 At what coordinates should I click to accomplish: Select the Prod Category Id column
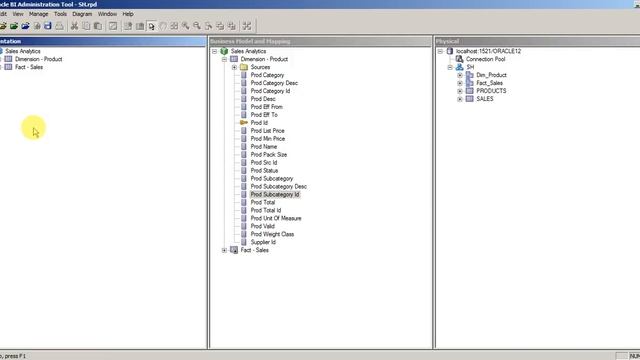pos(270,91)
